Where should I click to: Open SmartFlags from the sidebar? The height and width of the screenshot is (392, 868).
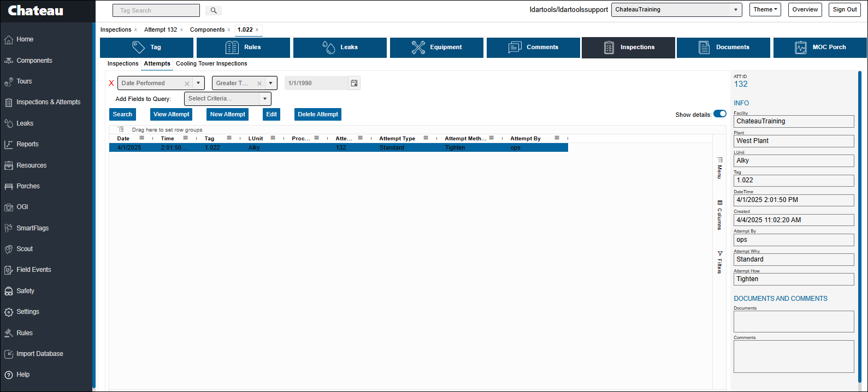[32, 228]
